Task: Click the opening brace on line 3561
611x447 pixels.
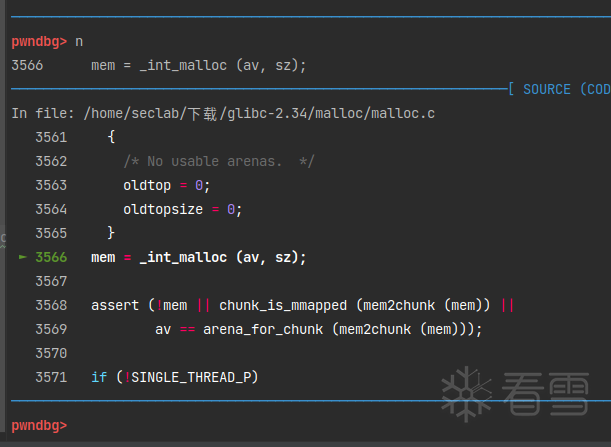Action: (x=111, y=137)
